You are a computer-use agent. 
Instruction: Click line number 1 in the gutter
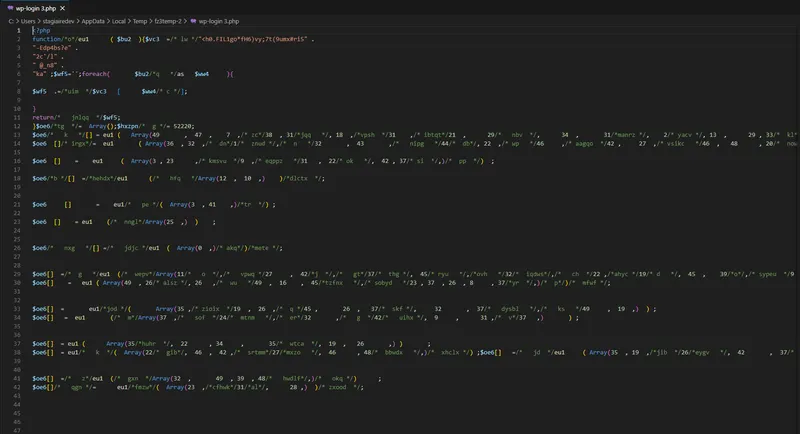click(19, 31)
